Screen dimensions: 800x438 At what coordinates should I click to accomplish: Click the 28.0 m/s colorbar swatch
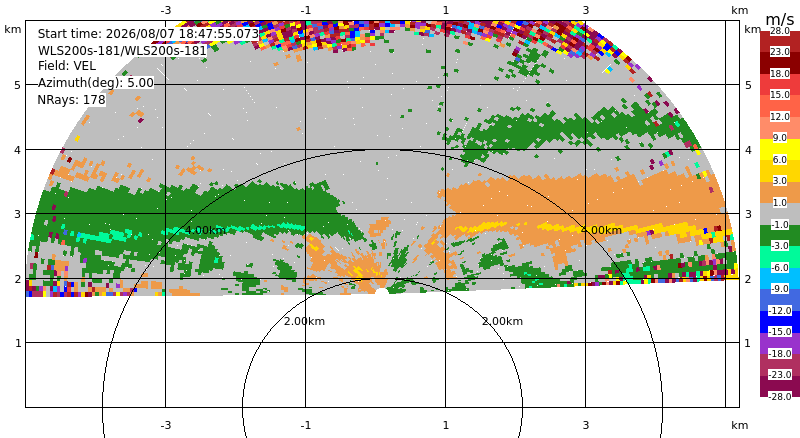coord(780,31)
